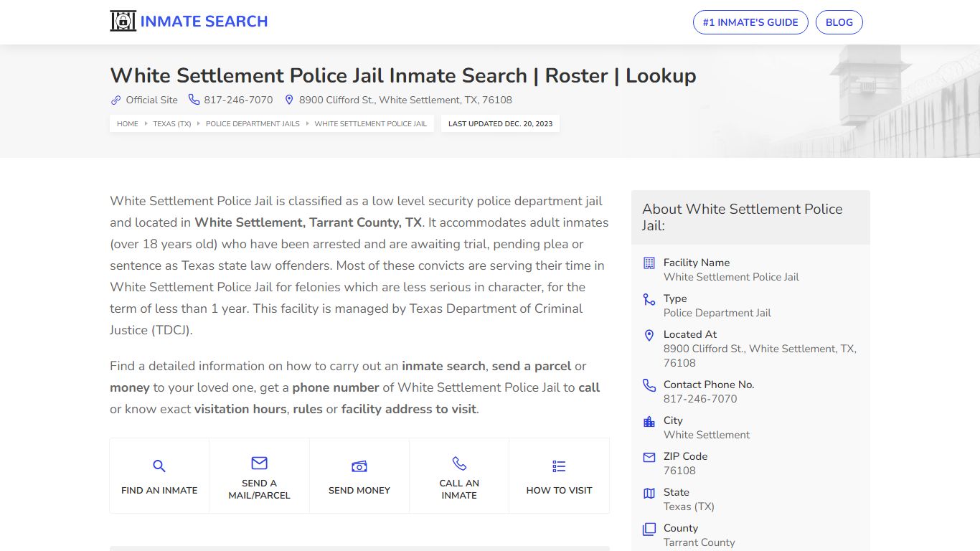Screen dimensions: 980x551
Task: Click the County value Tarrant County
Action: [699, 542]
